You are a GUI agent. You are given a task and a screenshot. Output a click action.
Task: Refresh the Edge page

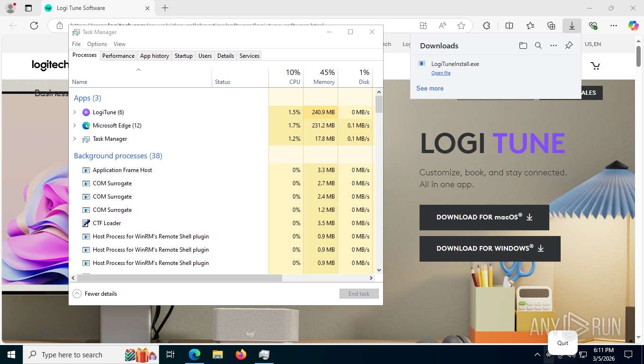click(34, 26)
